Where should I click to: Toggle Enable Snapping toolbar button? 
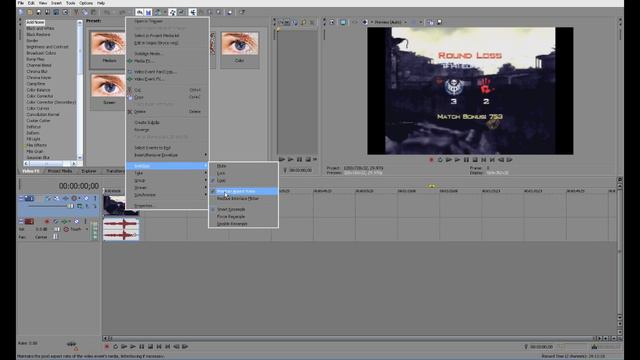[x=140, y=12]
